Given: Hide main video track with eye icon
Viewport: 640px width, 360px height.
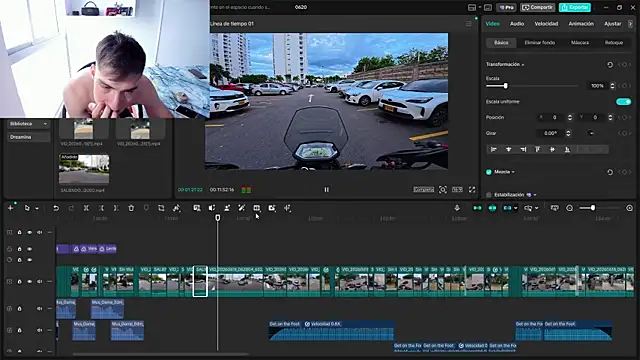Looking at the screenshot, I should (x=29, y=282).
